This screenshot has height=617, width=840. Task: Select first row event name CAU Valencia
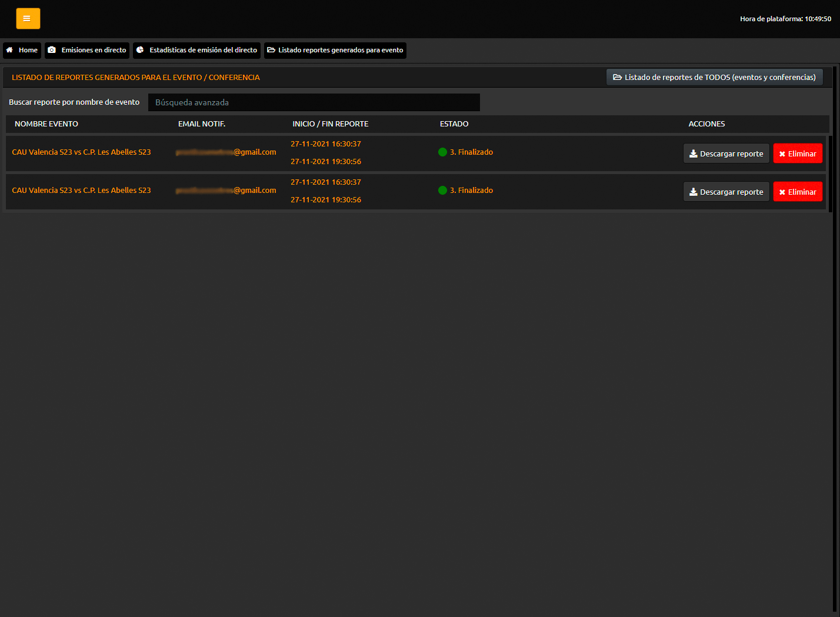[x=81, y=152]
